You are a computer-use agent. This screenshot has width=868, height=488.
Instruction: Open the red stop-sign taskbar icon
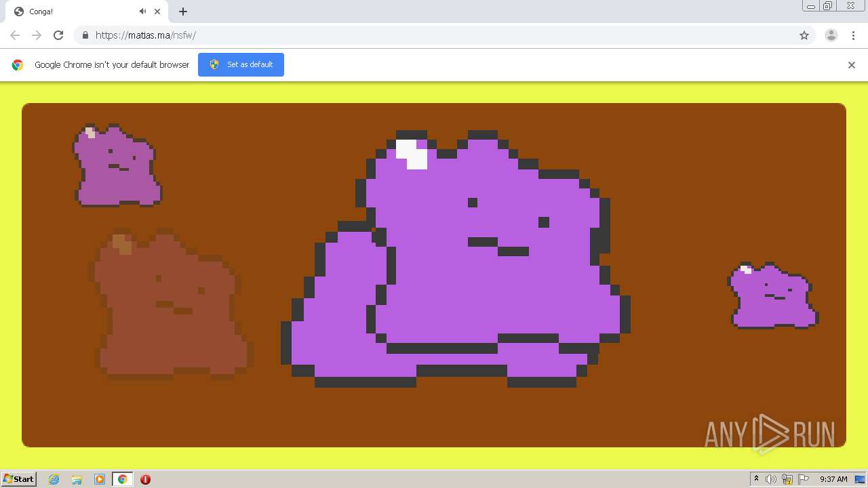(145, 479)
